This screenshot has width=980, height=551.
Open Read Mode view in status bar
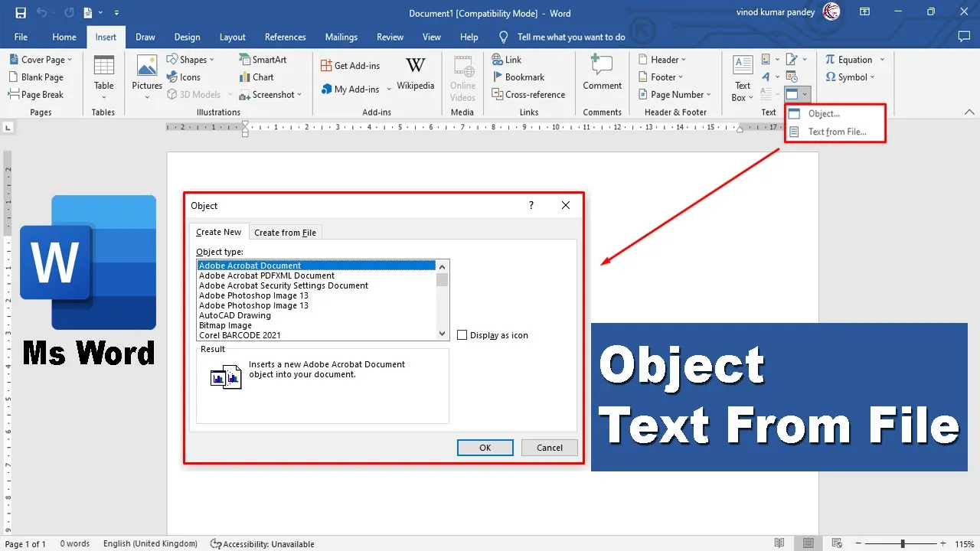(x=779, y=543)
